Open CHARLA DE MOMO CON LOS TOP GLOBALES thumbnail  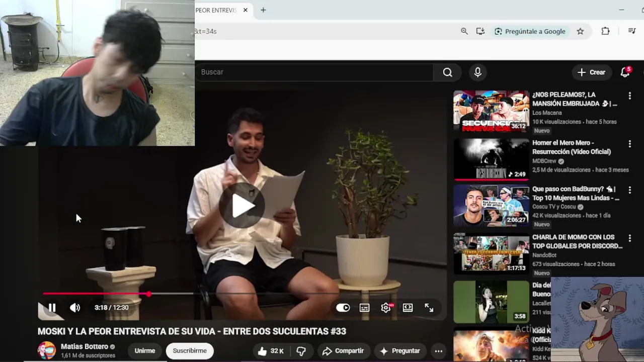coord(491,253)
